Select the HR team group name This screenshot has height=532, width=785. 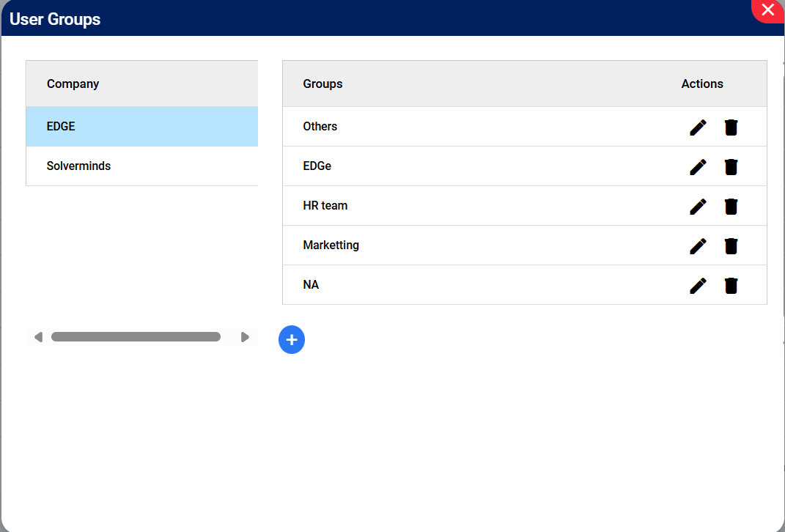click(x=325, y=206)
